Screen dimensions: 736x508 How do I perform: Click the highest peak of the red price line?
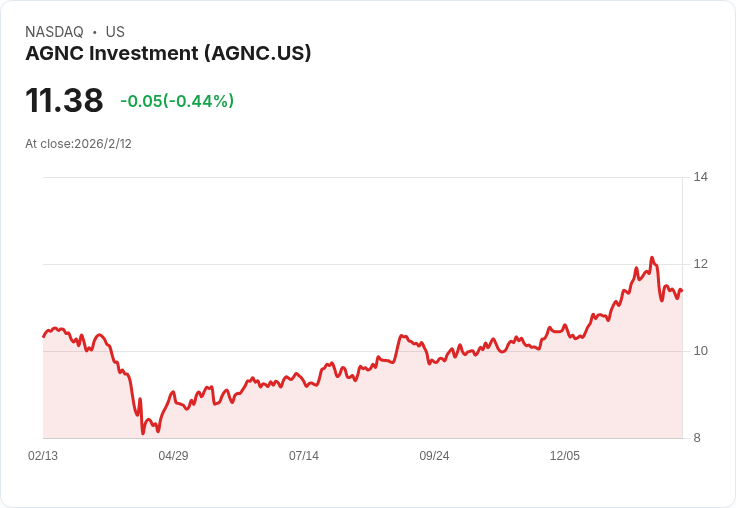(651, 258)
